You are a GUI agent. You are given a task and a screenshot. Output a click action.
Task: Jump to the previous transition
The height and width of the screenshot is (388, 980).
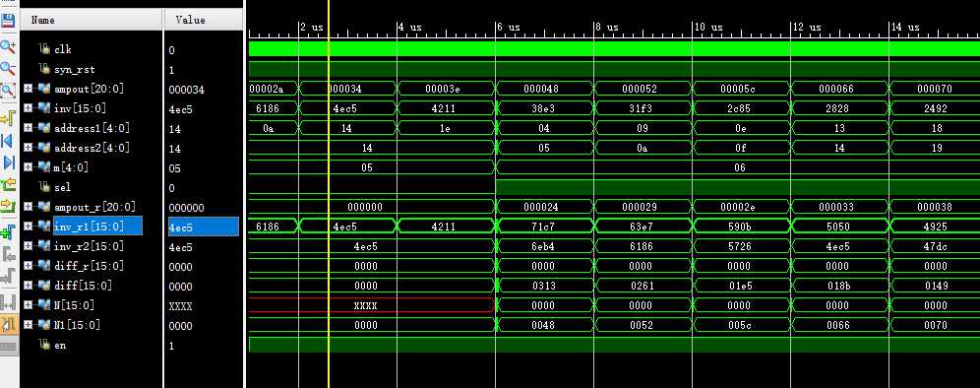[8, 184]
